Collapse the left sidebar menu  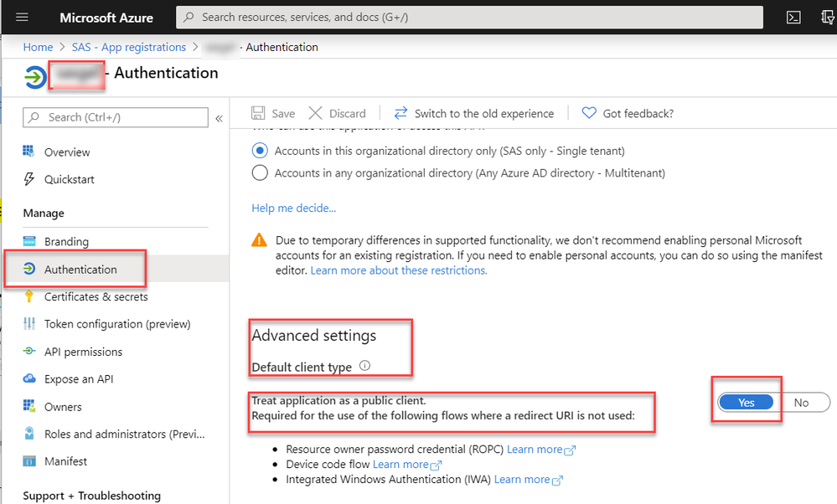click(219, 118)
